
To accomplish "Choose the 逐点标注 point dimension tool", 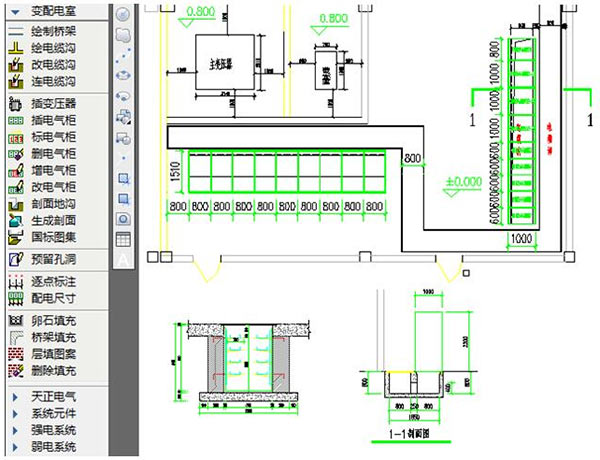I will (42, 282).
